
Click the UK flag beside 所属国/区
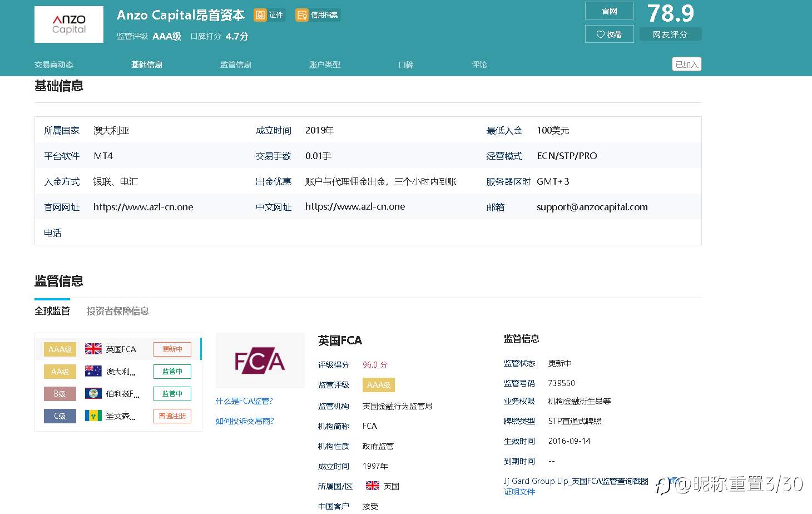[x=373, y=486]
